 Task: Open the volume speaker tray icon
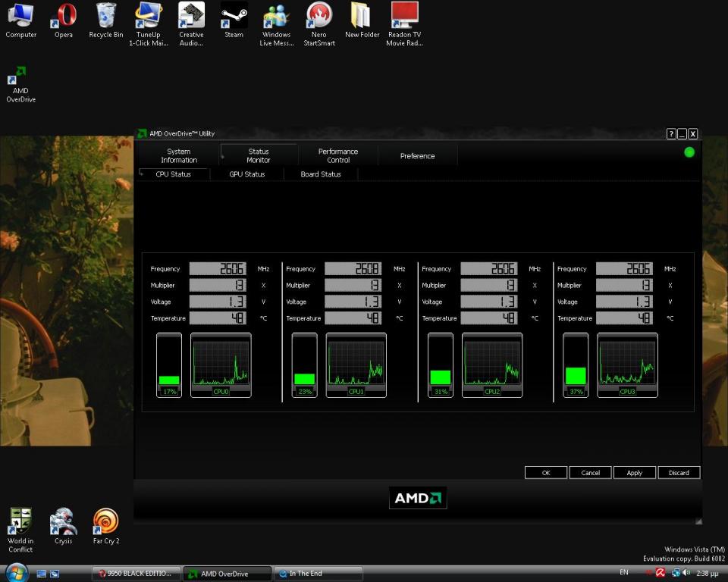[x=686, y=573]
